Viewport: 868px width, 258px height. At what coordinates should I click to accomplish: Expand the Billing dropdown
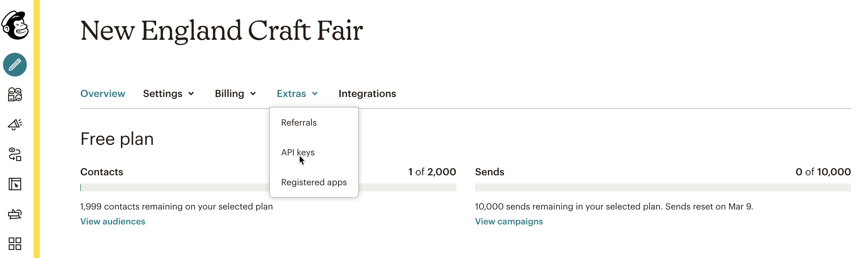(236, 94)
